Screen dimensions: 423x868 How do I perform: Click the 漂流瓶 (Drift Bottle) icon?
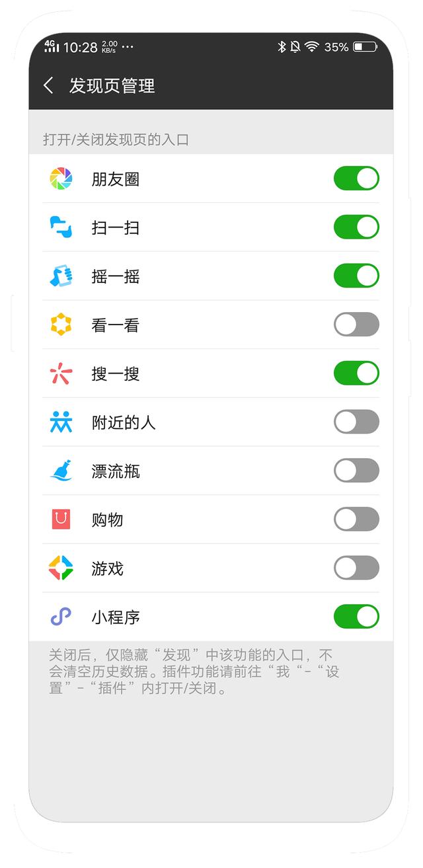tap(60, 471)
